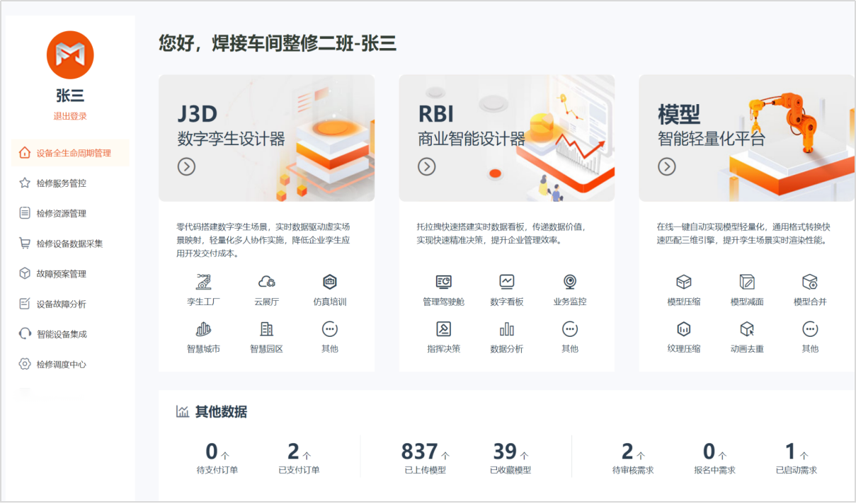Open the 云展厅 cloud icon
856x504 pixels.
(266, 282)
